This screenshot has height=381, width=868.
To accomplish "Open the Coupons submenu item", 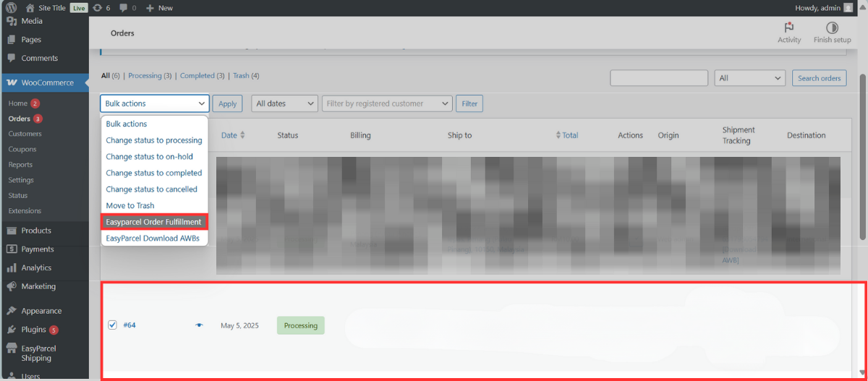I will [22, 150].
